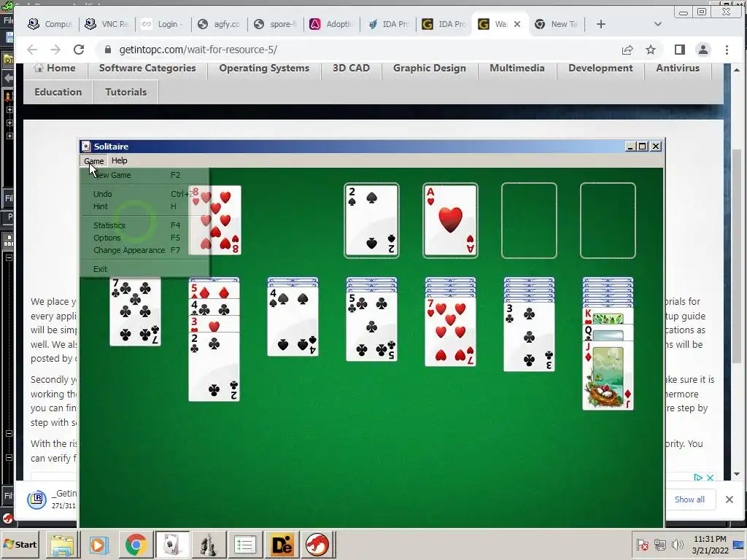Open Windows Explorer folder in taskbar
The width and height of the screenshot is (747, 560).
[63, 545]
